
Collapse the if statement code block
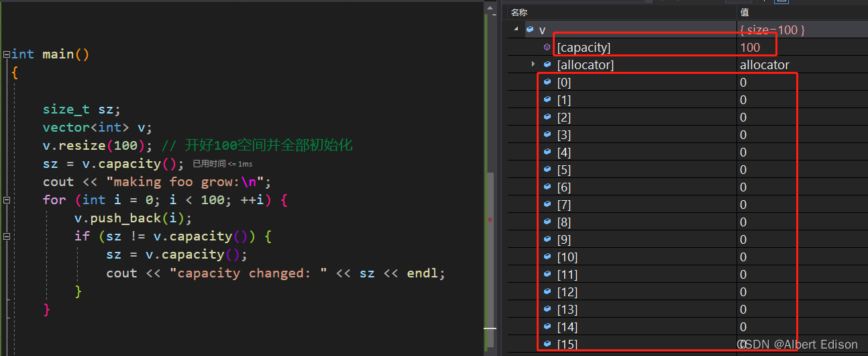[x=6, y=236]
